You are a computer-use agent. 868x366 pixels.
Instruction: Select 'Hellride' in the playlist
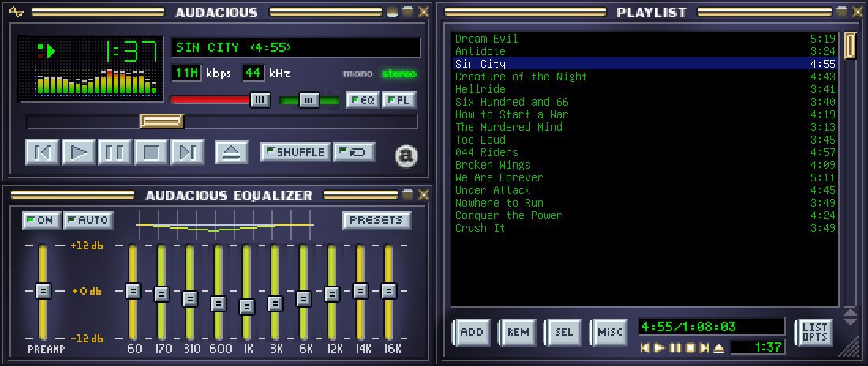coord(645,89)
